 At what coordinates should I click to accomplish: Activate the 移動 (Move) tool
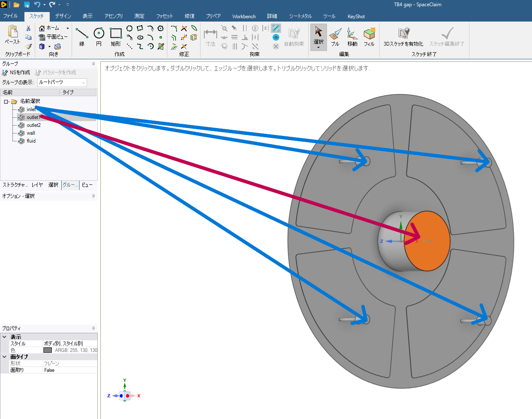click(352, 36)
